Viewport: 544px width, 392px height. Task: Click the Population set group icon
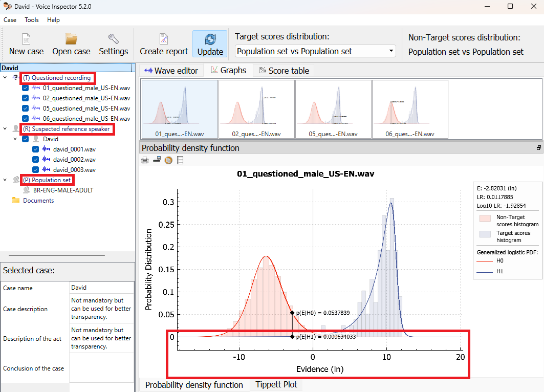(16, 180)
